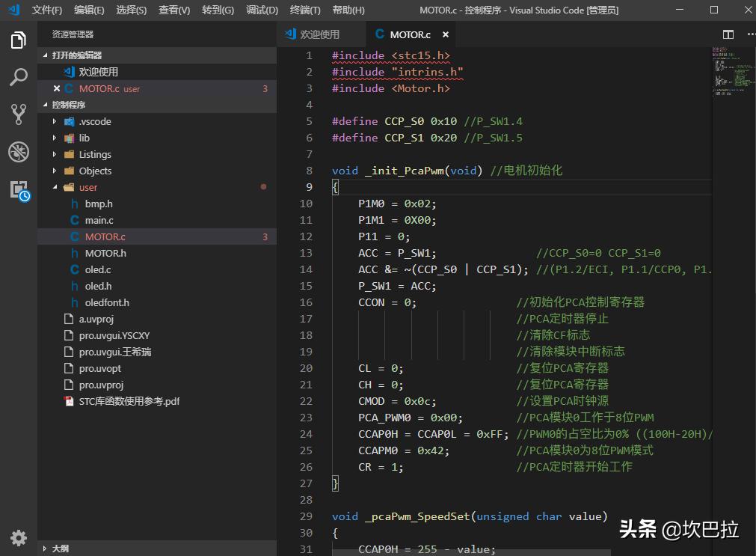Expand the Listings folder
The width and height of the screenshot is (756, 556).
point(95,154)
